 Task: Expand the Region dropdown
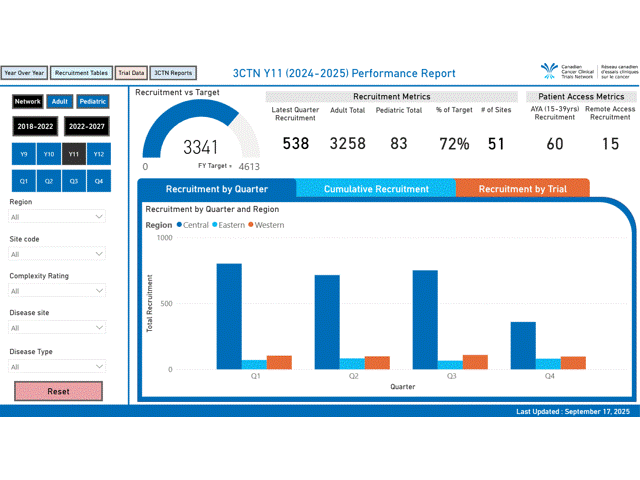[x=57, y=216]
